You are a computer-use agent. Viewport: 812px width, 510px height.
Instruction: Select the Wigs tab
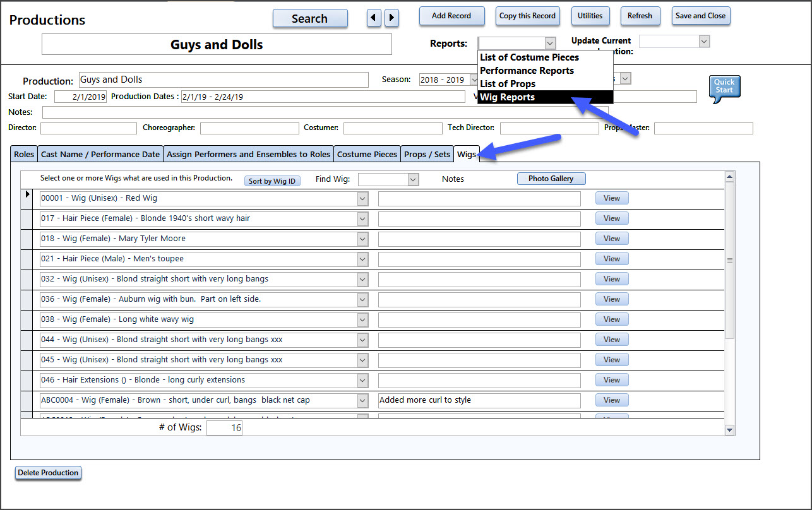(x=467, y=154)
